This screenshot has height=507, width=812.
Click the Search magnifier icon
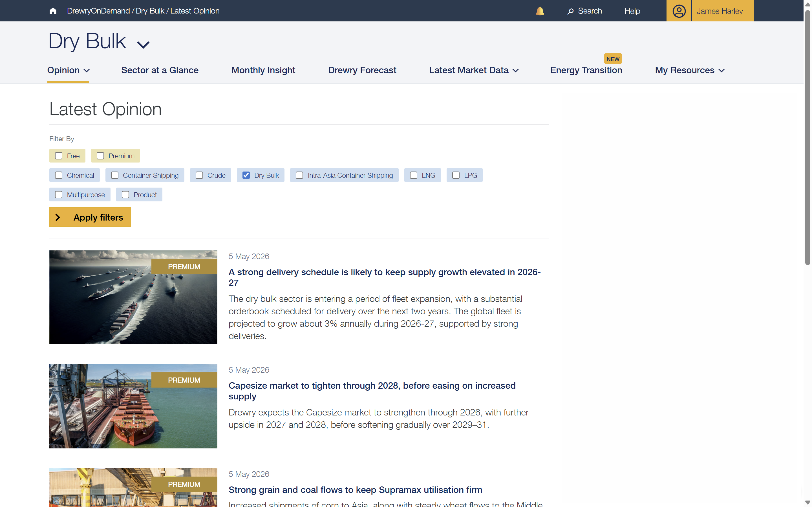pos(570,11)
